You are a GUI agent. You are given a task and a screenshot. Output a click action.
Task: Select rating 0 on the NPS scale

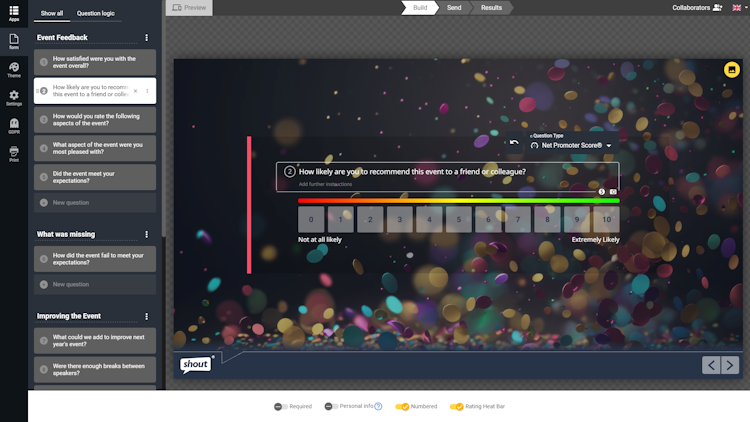click(311, 220)
